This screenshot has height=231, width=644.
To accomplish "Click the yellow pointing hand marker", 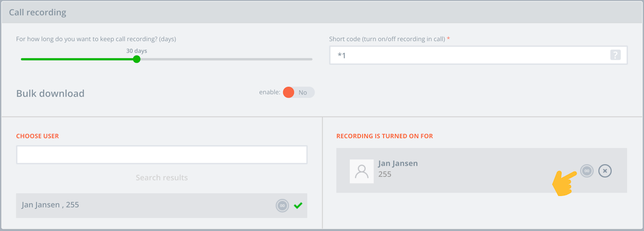I will click(x=565, y=183).
